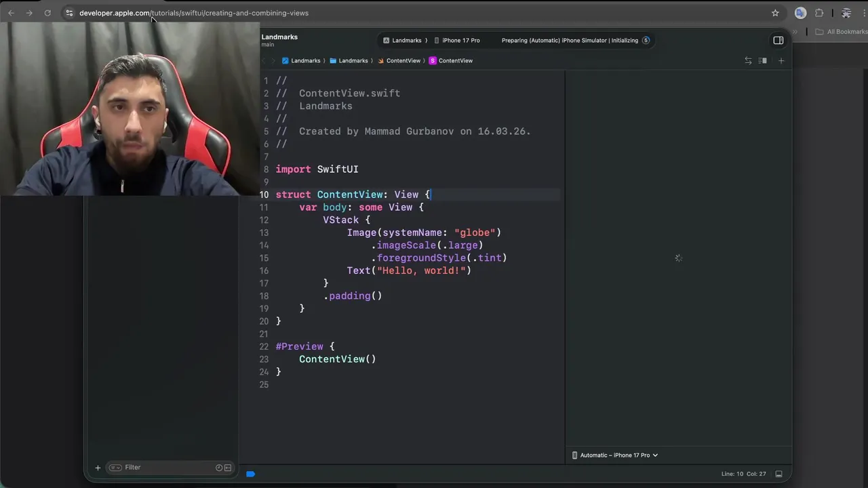The height and width of the screenshot is (488, 868).
Task: Open the Google Translate extension icon
Action: click(800, 13)
